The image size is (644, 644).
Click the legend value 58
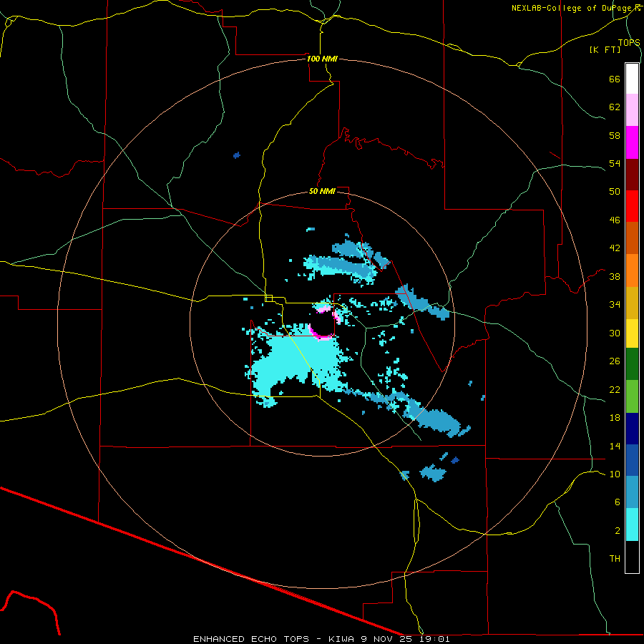[615, 135]
